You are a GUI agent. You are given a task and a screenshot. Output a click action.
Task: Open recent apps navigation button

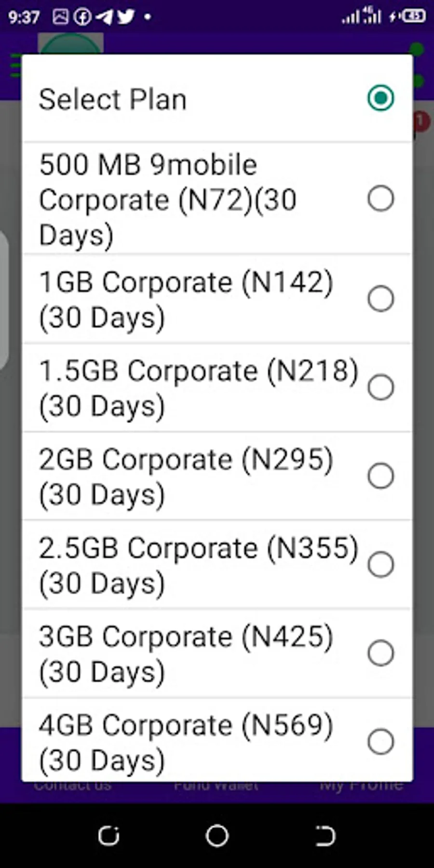(x=108, y=836)
